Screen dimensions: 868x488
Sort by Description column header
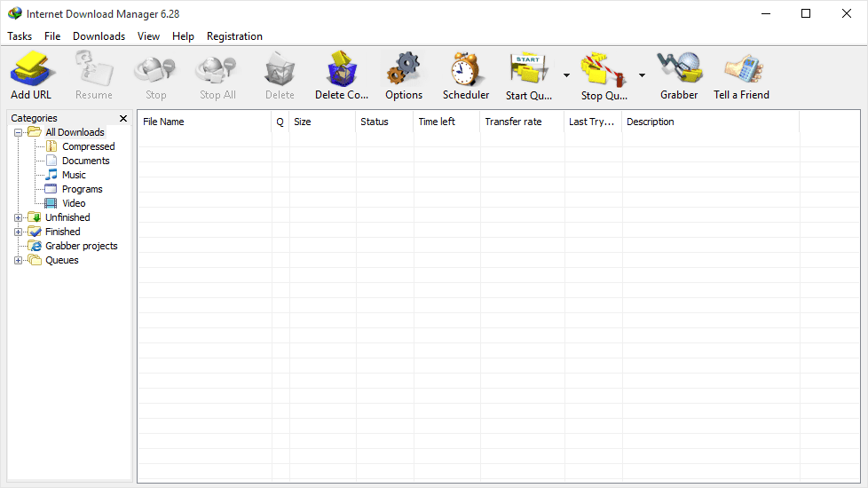click(711, 122)
